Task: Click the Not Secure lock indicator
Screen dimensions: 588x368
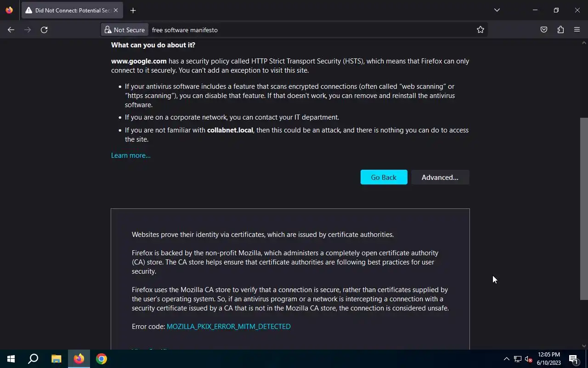Action: [124, 30]
